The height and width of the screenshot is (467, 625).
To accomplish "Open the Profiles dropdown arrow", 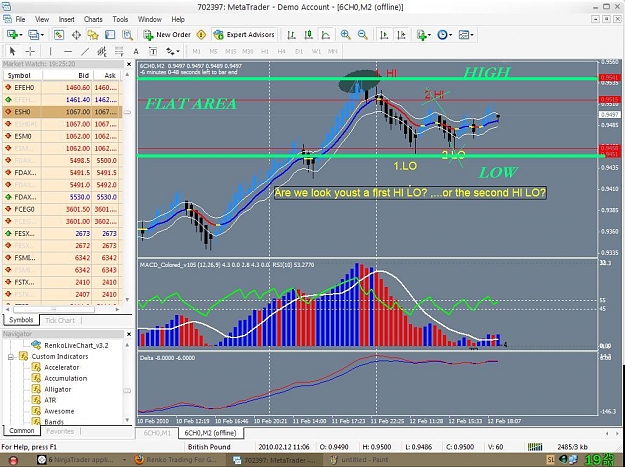I will (x=42, y=35).
